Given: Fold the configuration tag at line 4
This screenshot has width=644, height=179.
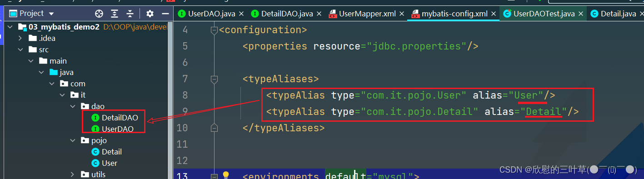Looking at the screenshot, I should tap(214, 30).
